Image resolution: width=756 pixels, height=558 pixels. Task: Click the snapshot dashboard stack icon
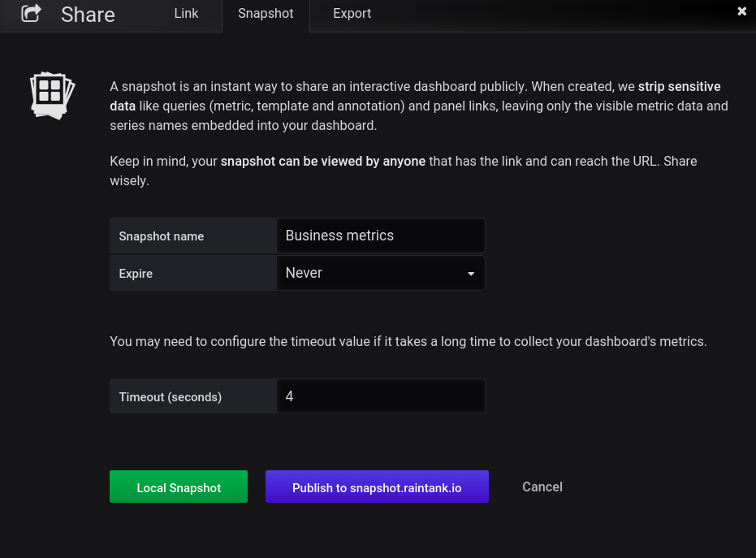[x=53, y=96]
